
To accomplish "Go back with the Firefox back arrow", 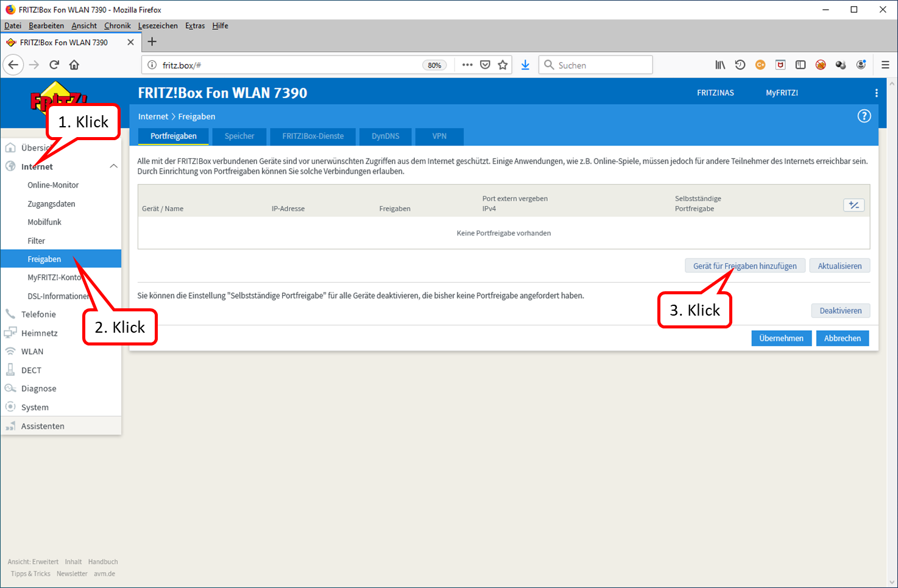I will pos(13,65).
